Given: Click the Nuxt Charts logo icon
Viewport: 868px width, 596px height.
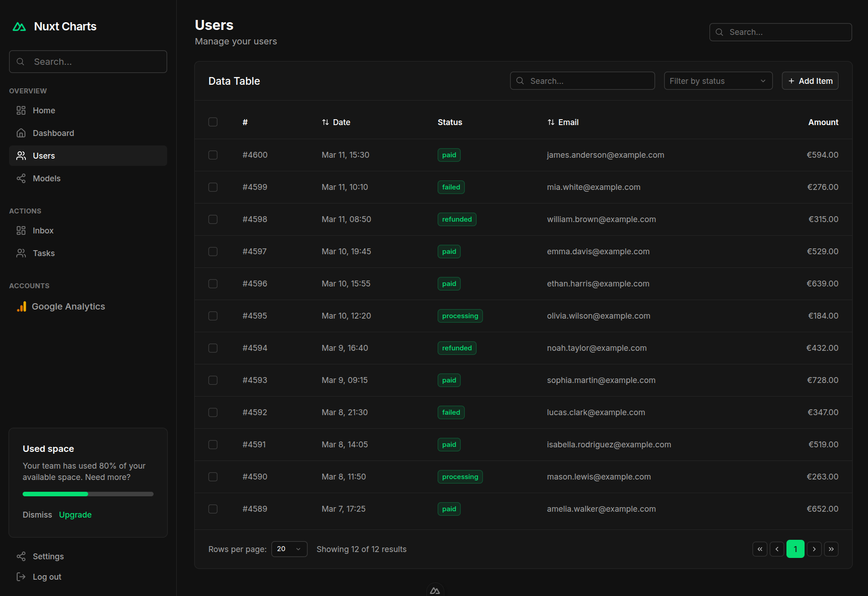Looking at the screenshot, I should tap(19, 27).
